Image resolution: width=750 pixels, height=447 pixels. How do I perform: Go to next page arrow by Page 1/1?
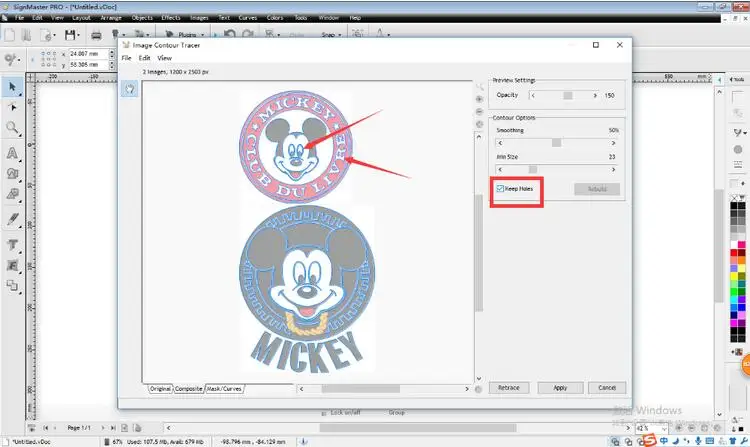coord(103,428)
